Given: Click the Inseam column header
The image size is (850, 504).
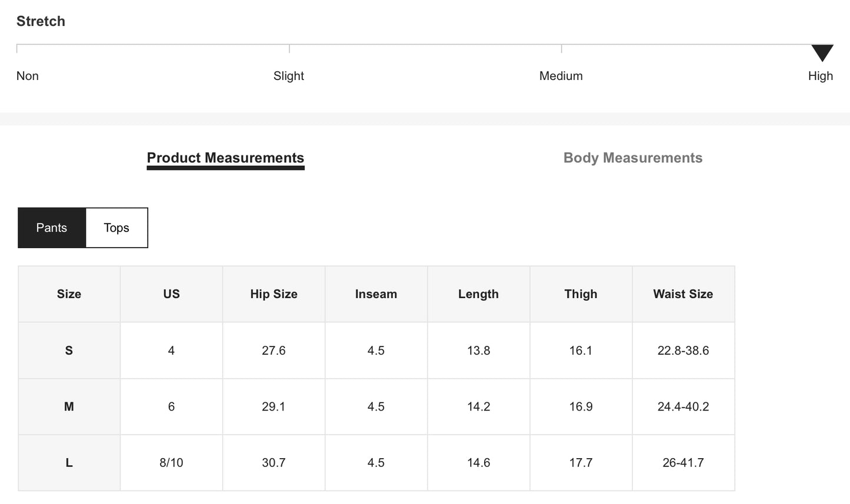Looking at the screenshot, I should pos(376,294).
